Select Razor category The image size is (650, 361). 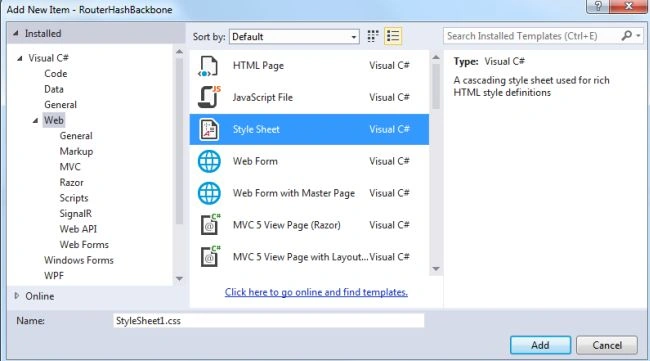pyautogui.click(x=71, y=182)
